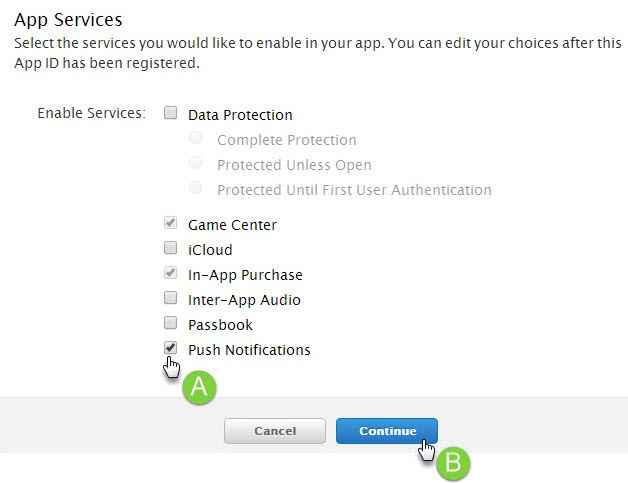628x483 pixels.
Task: Click the Data Protection label text
Action: (240, 115)
